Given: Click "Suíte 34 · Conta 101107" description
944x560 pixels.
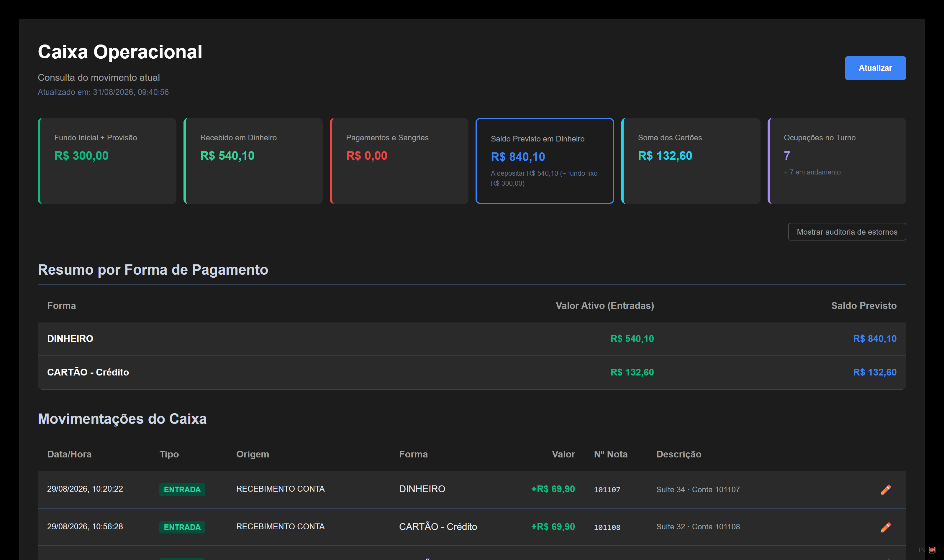Looking at the screenshot, I should click(698, 490).
